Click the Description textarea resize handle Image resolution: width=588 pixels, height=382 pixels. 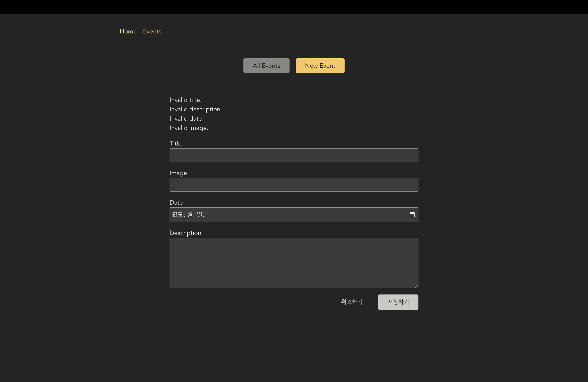(416, 286)
